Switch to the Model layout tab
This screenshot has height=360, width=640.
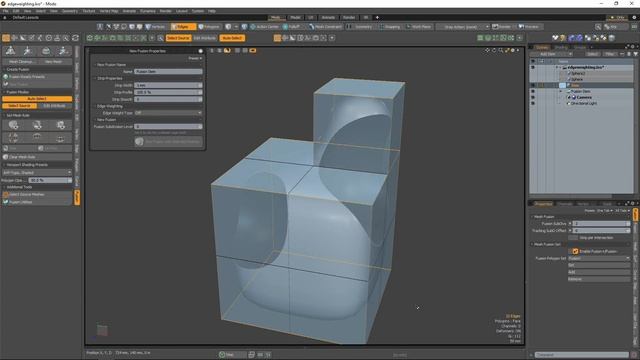coord(296,18)
